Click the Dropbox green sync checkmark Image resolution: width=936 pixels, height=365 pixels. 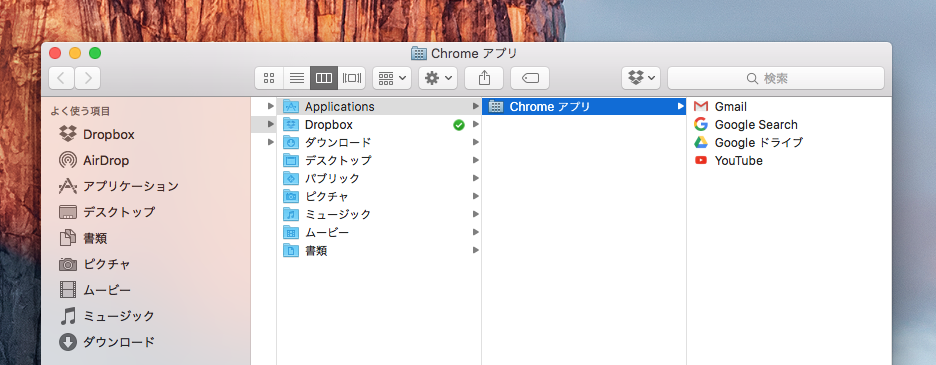tap(458, 124)
